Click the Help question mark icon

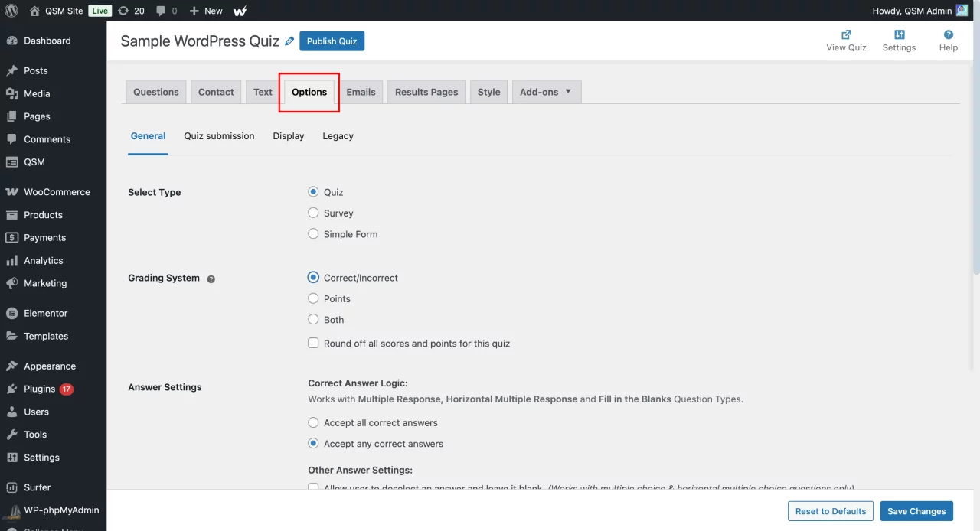tap(948, 35)
